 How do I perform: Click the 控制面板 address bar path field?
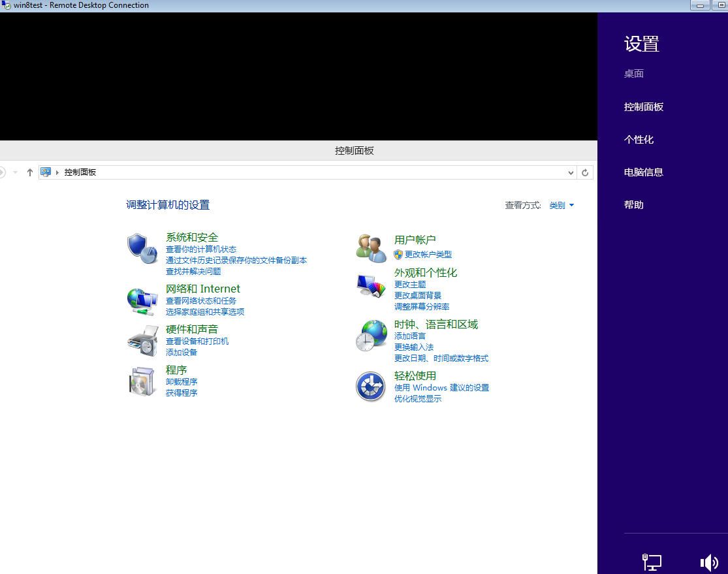tap(306, 172)
